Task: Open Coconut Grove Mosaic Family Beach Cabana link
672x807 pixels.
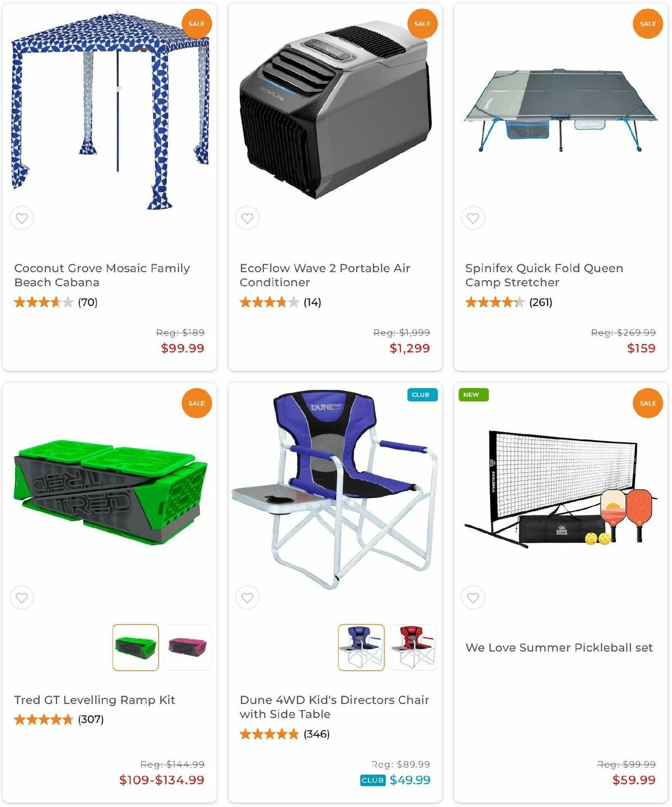Action: pos(102,275)
